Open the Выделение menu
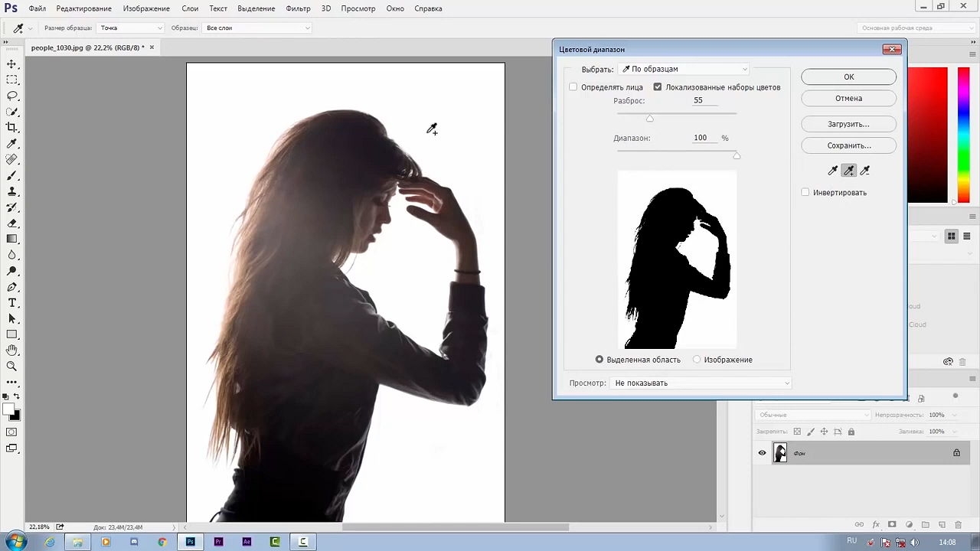This screenshot has height=551, width=980. 256,8
